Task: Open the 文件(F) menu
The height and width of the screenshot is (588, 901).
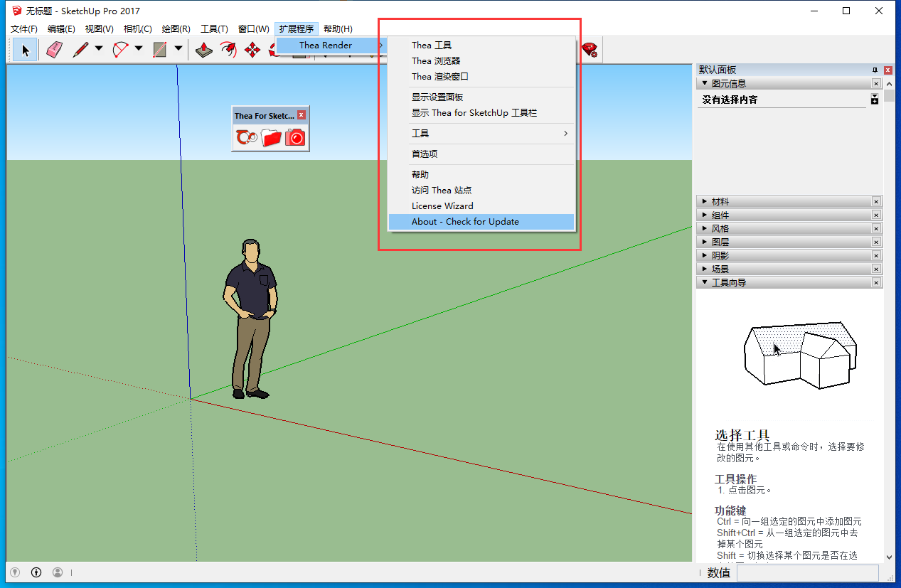Action: 24,29
